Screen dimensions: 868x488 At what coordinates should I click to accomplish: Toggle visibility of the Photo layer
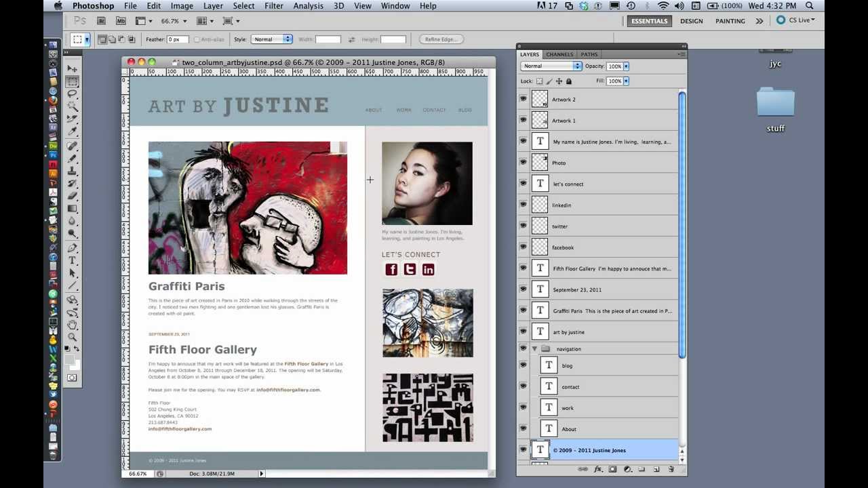pos(523,162)
